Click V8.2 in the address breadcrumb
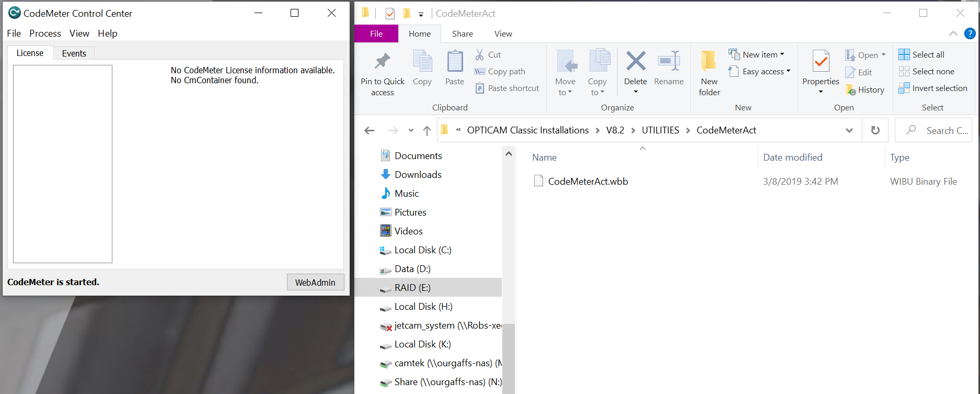The width and height of the screenshot is (980, 394). [x=615, y=130]
